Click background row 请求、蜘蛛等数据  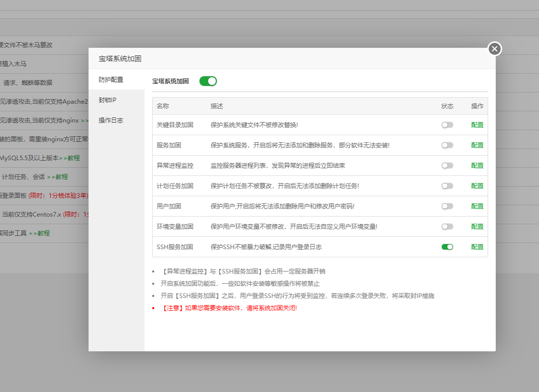tap(44, 83)
